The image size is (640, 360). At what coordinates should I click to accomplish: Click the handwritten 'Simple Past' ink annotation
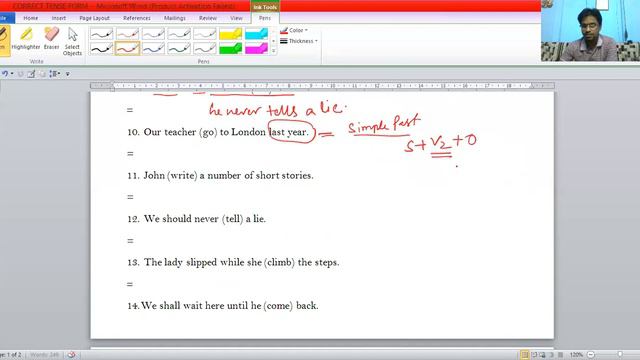384,124
